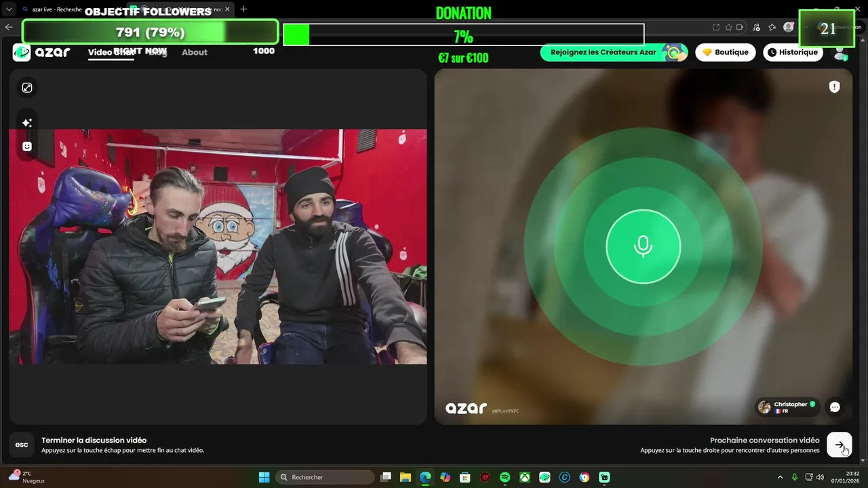Image resolution: width=868 pixels, height=488 pixels.
Task: Click the Rechercher taskbar search box
Action: pyautogui.click(x=325, y=477)
